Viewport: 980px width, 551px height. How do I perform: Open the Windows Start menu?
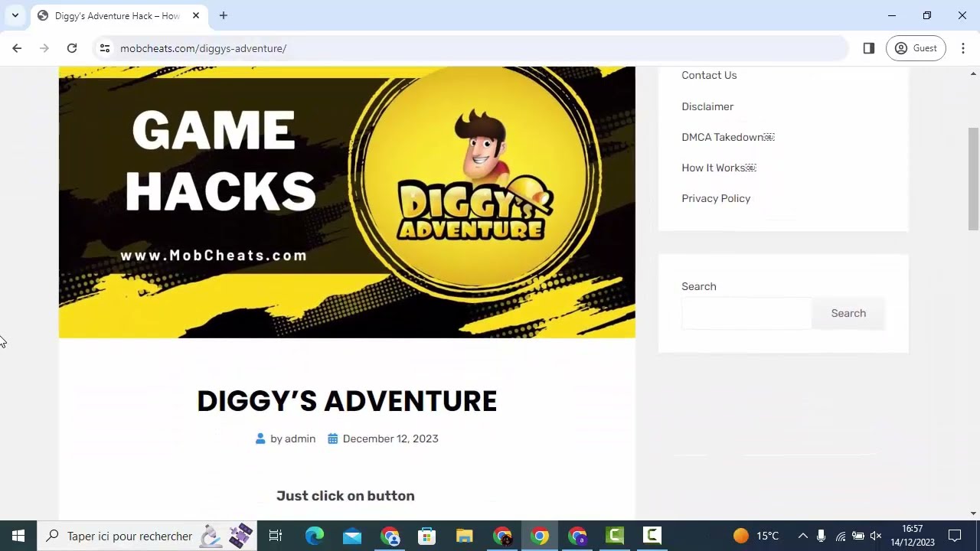pyautogui.click(x=18, y=536)
